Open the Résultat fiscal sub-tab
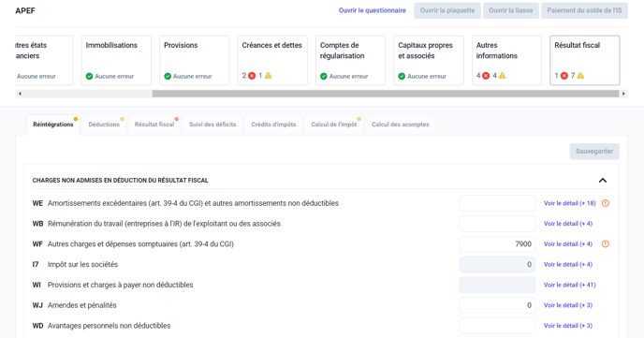 pyautogui.click(x=154, y=125)
